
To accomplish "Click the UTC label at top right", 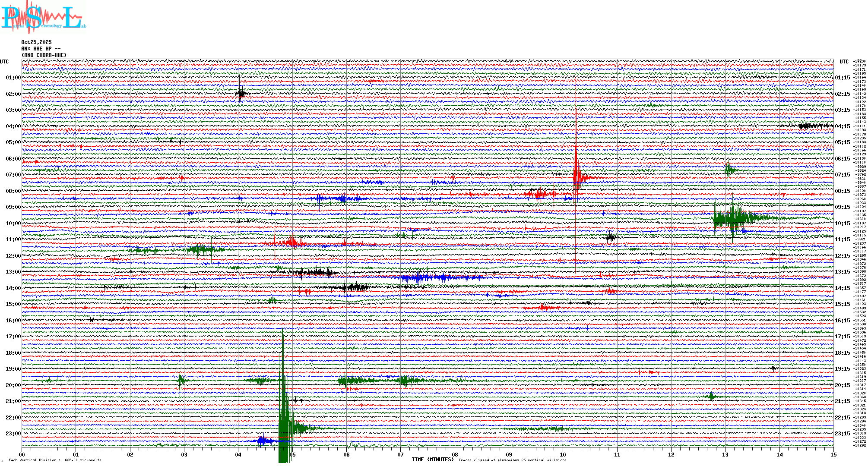I will point(844,62).
